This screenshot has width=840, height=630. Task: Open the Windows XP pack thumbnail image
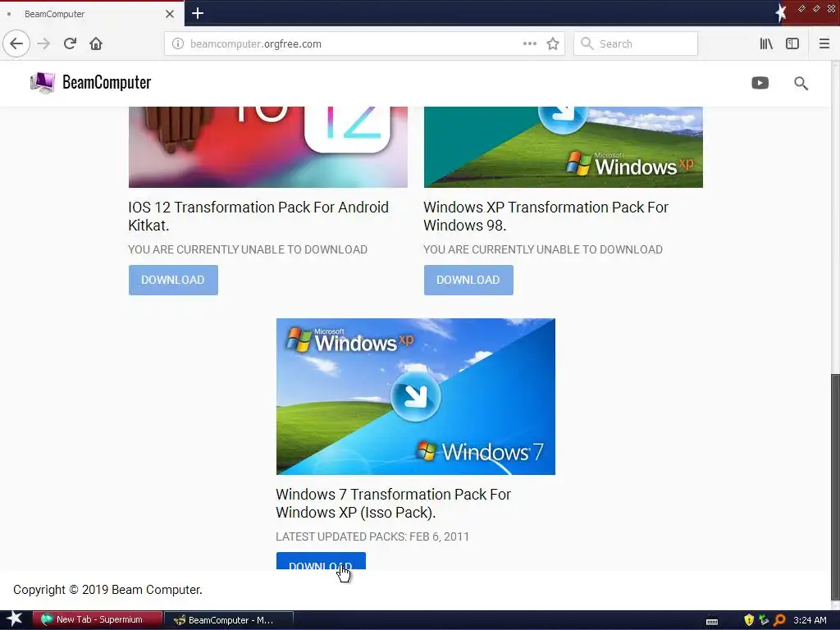[x=563, y=147]
